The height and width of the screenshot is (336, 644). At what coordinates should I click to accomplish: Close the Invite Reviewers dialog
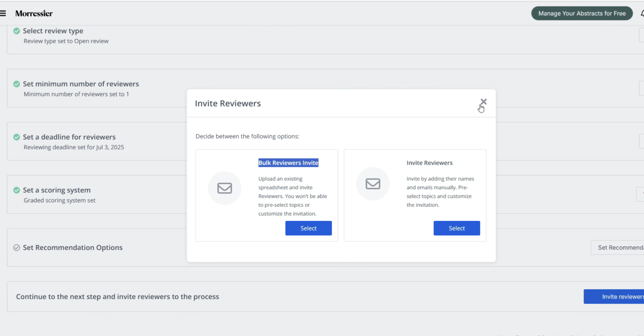483,102
